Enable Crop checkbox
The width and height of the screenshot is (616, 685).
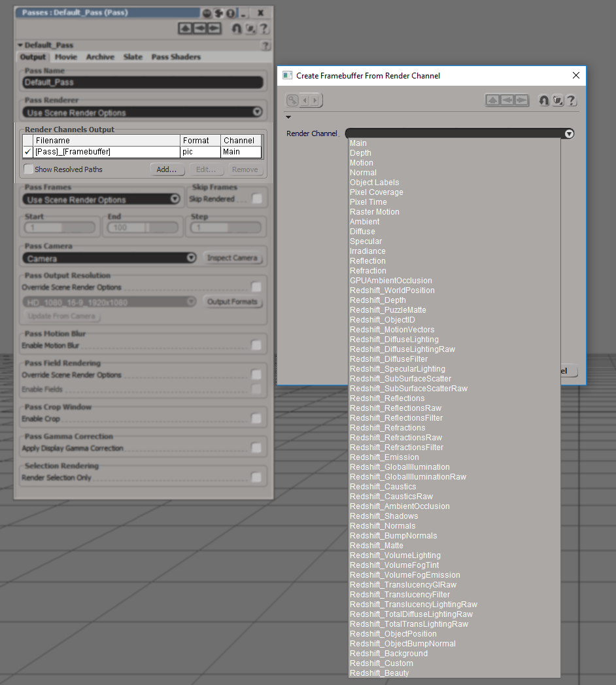click(256, 419)
